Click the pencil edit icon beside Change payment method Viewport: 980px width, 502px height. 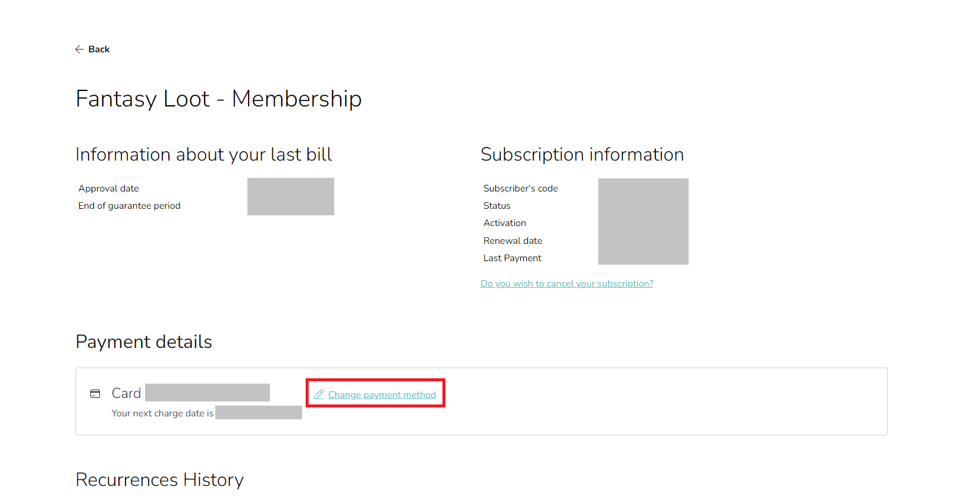pos(319,394)
